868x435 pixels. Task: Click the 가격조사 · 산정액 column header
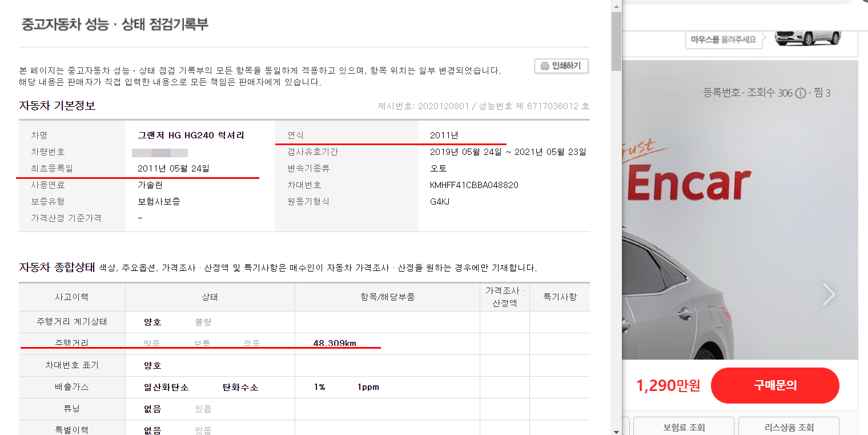[x=505, y=297]
